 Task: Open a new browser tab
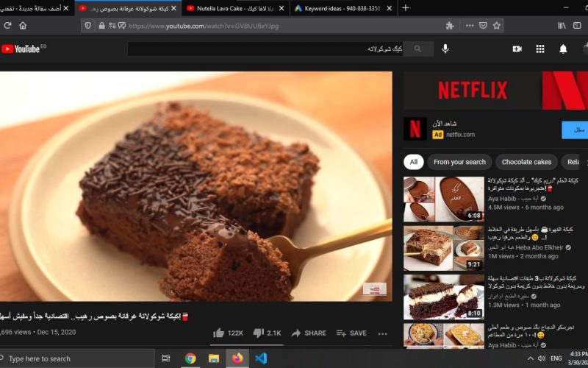406,8
